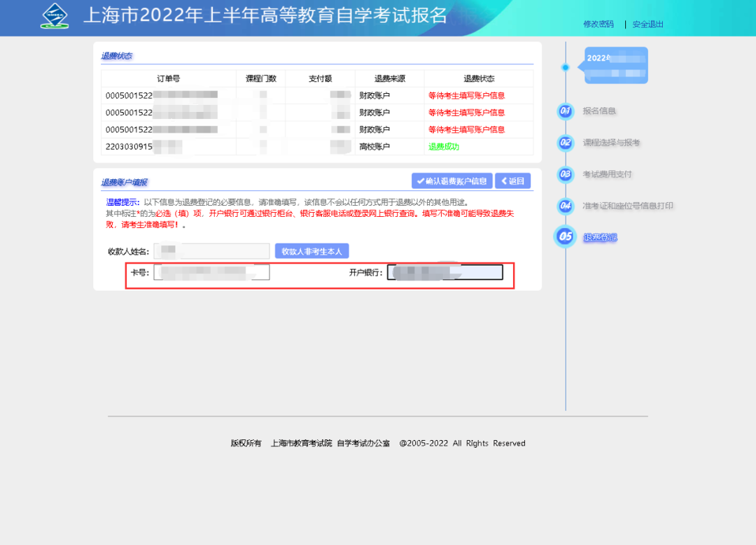Click inside the 卡号 input field
The height and width of the screenshot is (545, 756).
tap(210, 272)
